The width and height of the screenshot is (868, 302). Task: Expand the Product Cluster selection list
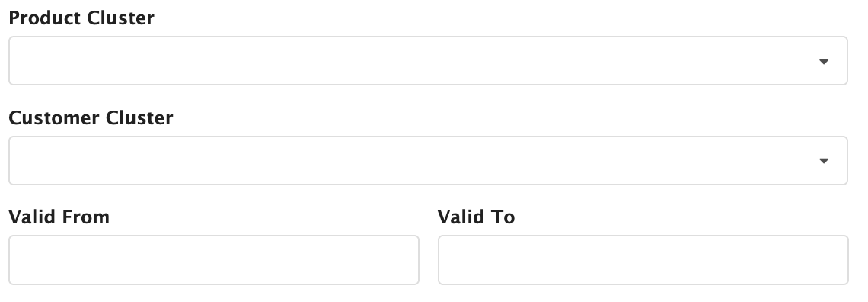point(428,61)
